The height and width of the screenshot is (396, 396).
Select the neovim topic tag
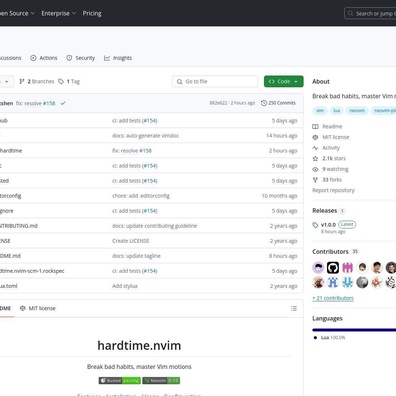(x=357, y=110)
